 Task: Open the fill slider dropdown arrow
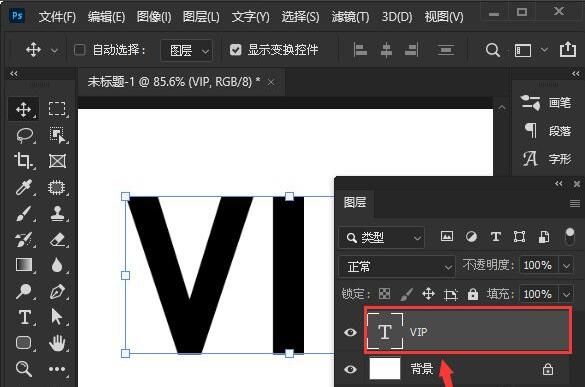(x=566, y=295)
